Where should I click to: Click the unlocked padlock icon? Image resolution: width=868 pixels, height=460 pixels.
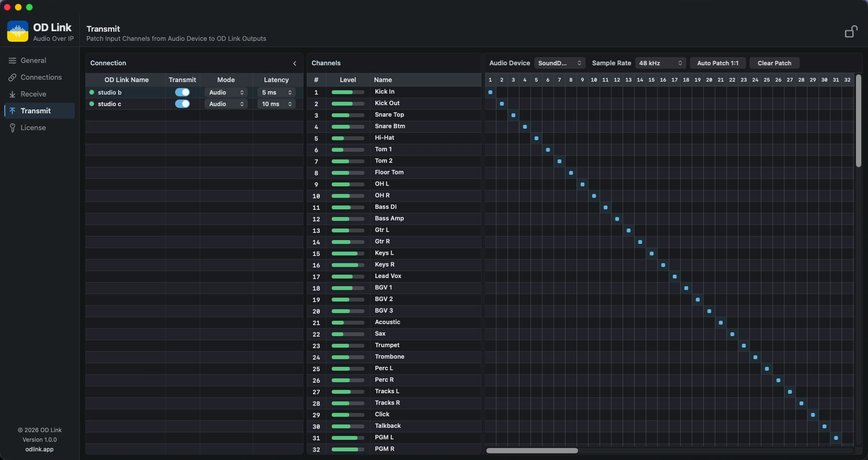click(851, 32)
